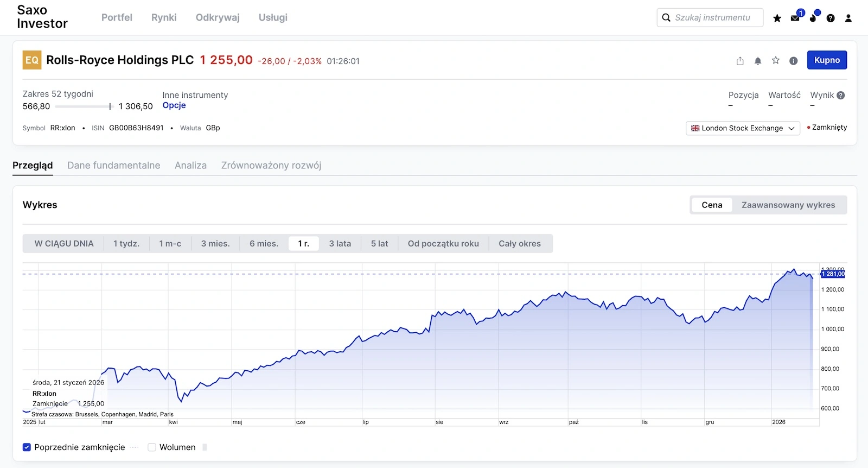The width and height of the screenshot is (868, 468).
Task: Click the Szukaj instrumentu search field
Action: point(712,17)
